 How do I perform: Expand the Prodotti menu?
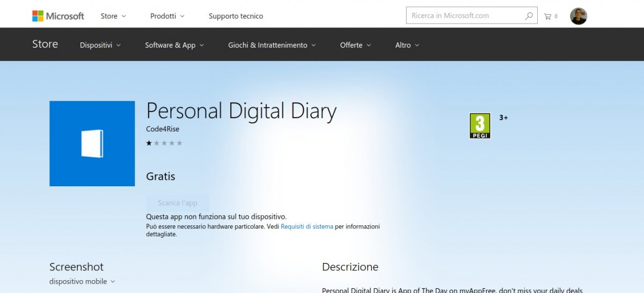[167, 16]
